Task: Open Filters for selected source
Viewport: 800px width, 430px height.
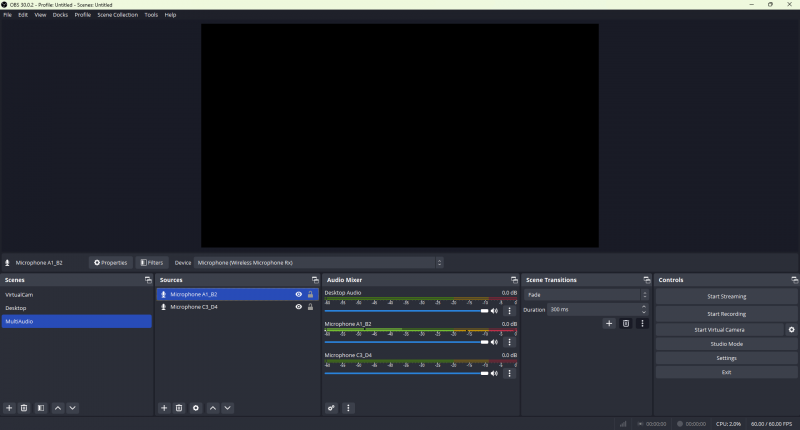Action: [x=152, y=263]
